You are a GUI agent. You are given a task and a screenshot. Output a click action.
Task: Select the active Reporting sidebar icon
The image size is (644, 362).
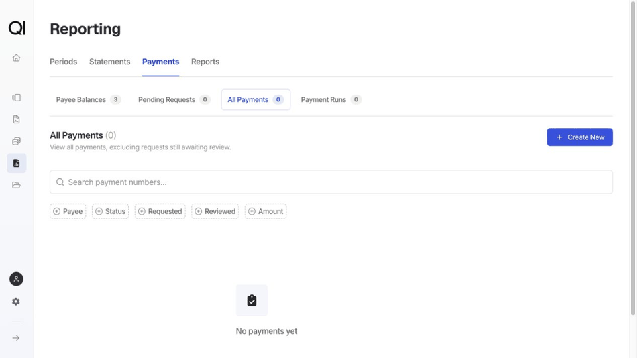tap(16, 164)
